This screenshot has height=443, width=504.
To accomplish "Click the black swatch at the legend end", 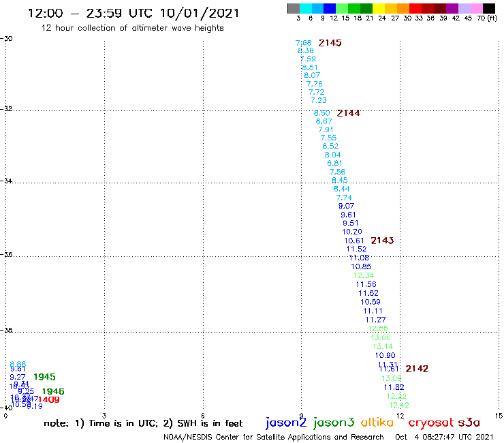I will (488, 8).
